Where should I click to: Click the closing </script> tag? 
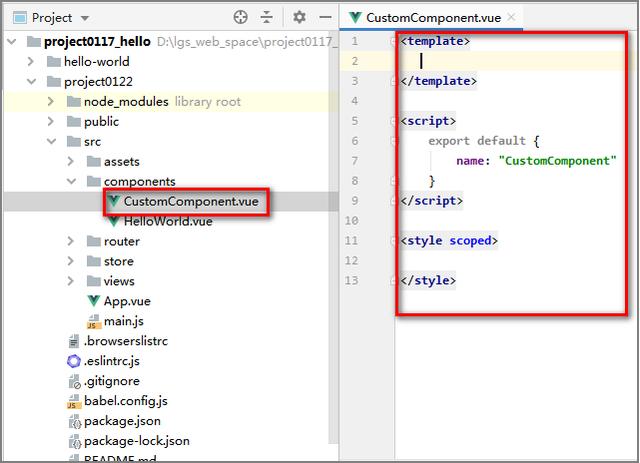[432, 201]
